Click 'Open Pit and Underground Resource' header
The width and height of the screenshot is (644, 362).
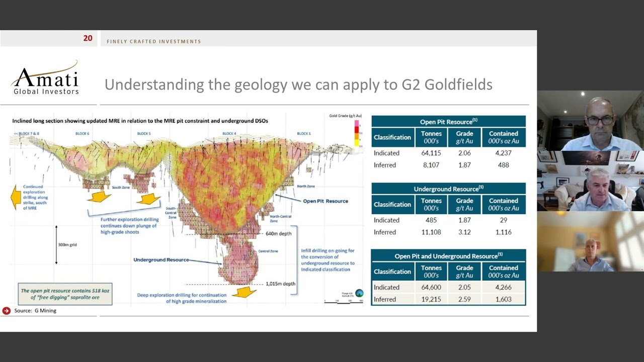click(x=448, y=255)
